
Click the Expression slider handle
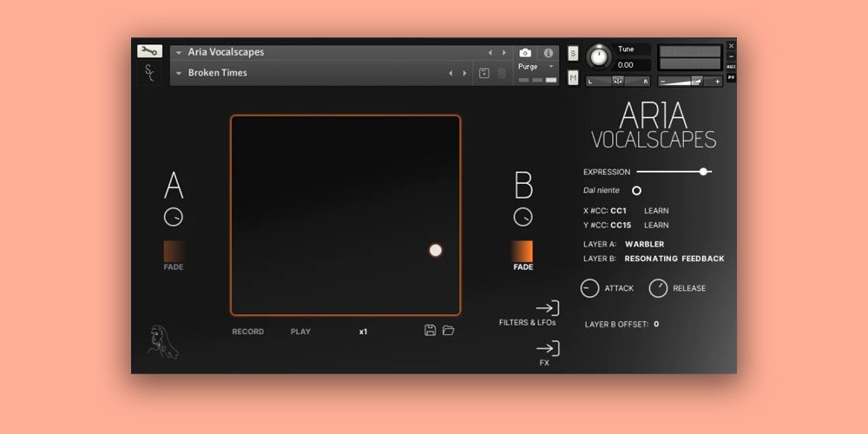pos(703,172)
